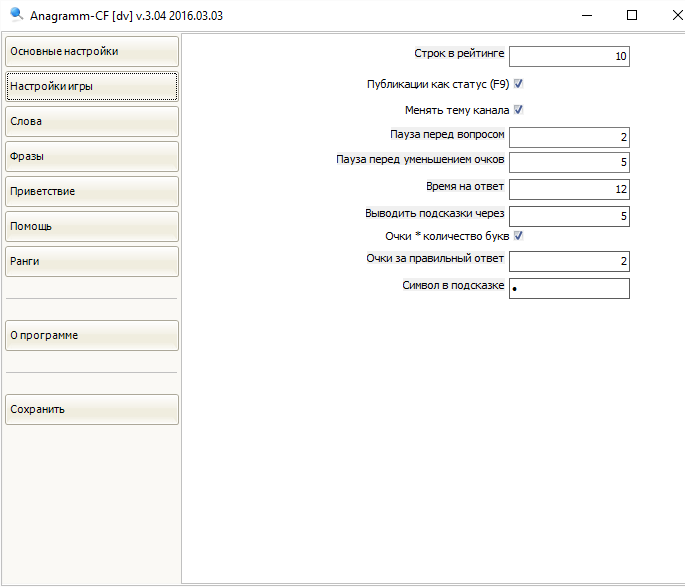Go to the Помощь section
685x587 pixels.
point(92,227)
